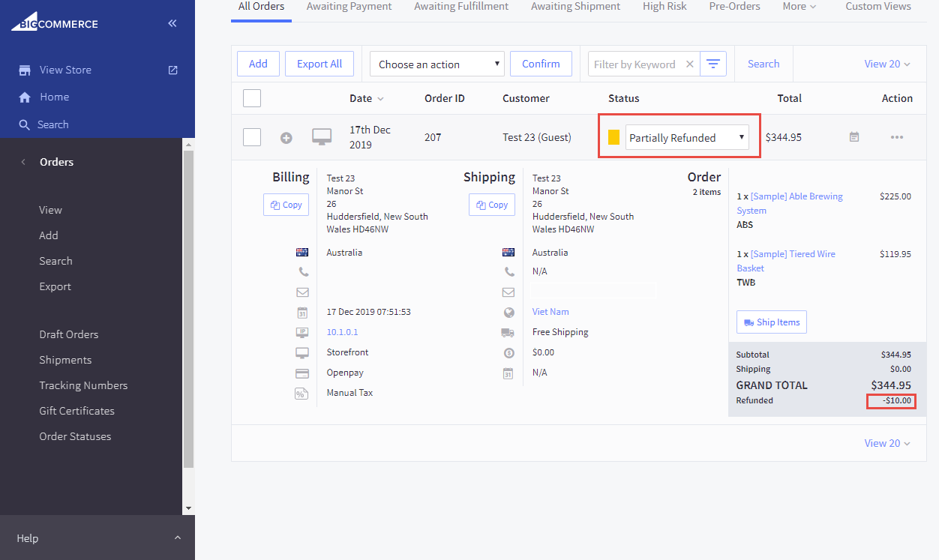The height and width of the screenshot is (560, 939).
Task: Click the filter options icon beside keyword field
Action: click(712, 64)
